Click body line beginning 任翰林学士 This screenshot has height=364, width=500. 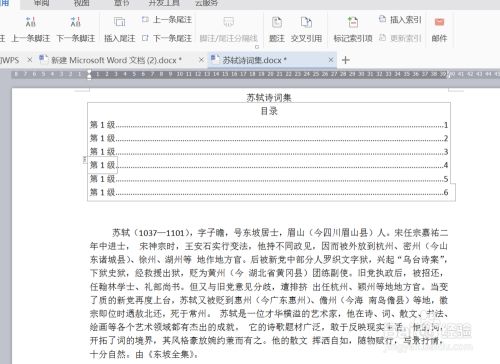(x=269, y=287)
